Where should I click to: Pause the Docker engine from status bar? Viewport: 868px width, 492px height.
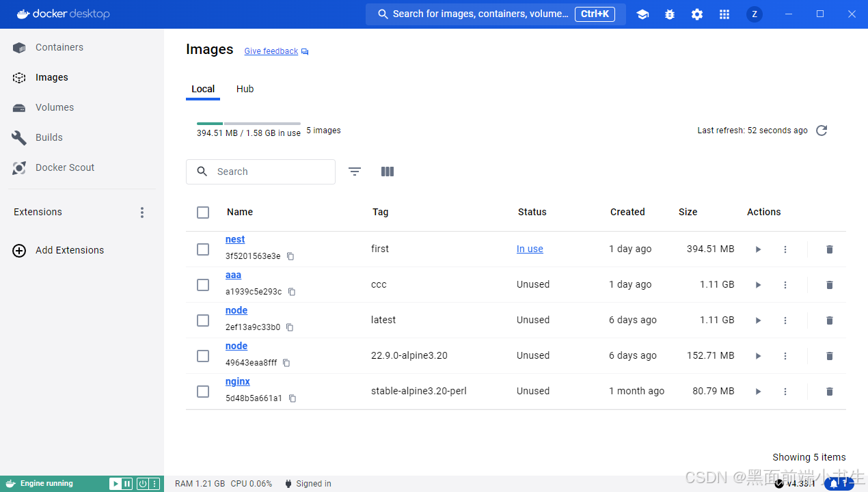click(x=127, y=483)
